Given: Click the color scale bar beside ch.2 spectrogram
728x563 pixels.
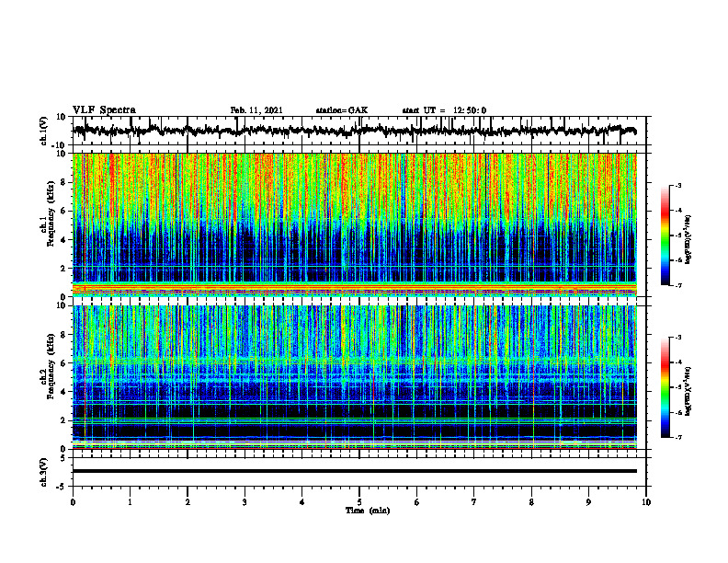Looking at the screenshot, I should (x=665, y=387).
